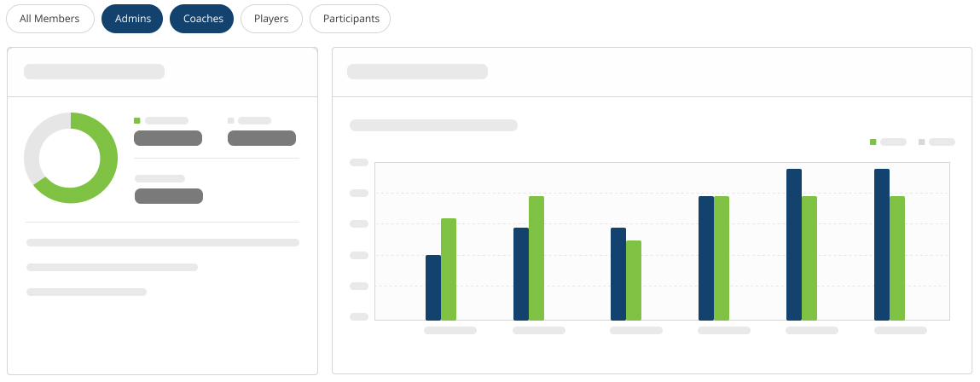Click the green legend swatch above the bar chart
Viewport: 980px width, 382px height.
click(873, 142)
